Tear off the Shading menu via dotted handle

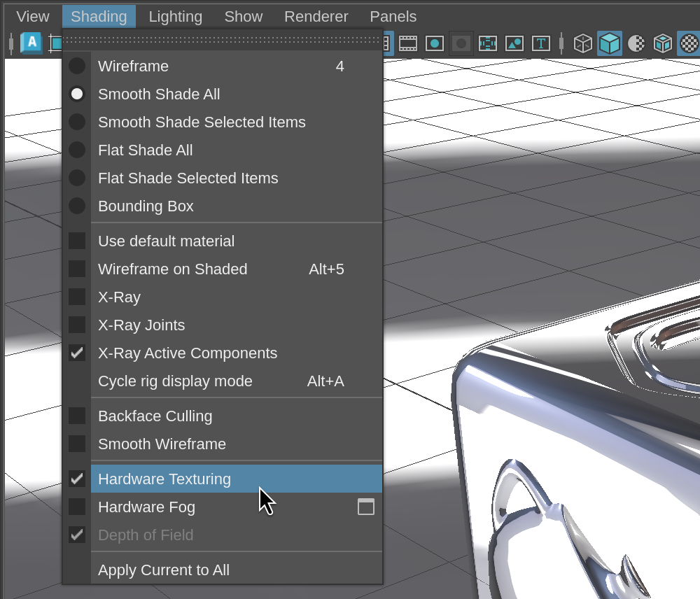pos(223,40)
